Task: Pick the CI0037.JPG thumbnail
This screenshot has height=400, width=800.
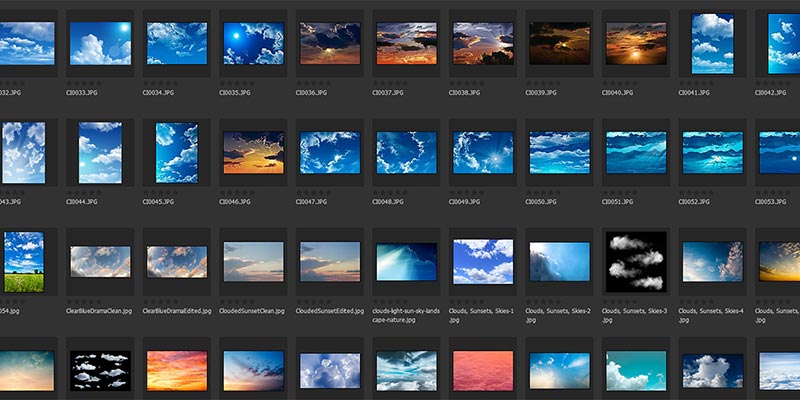Action: coord(407,43)
